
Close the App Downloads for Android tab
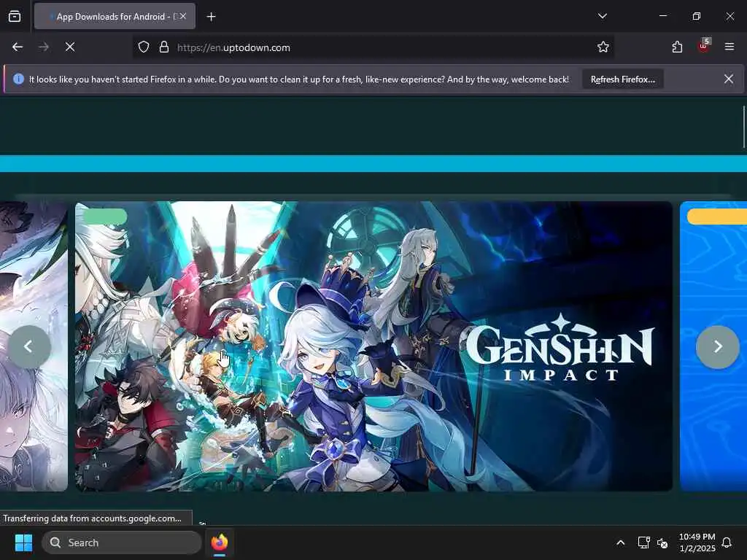183,16
